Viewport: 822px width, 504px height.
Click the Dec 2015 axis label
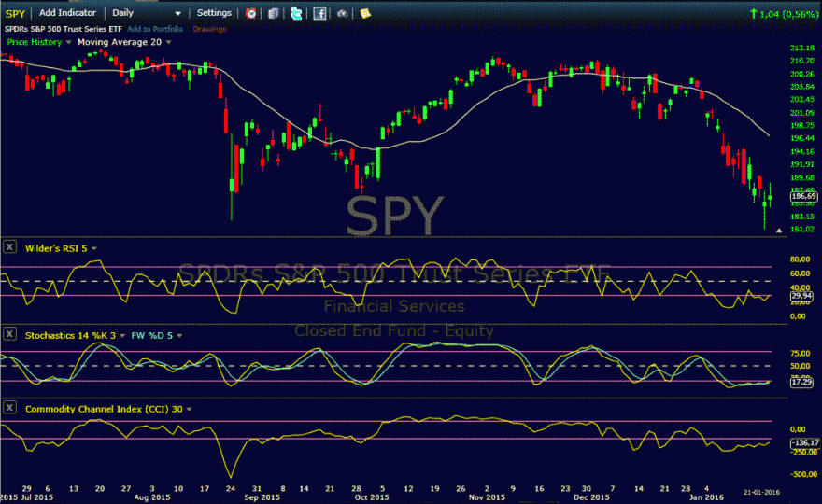(x=591, y=497)
